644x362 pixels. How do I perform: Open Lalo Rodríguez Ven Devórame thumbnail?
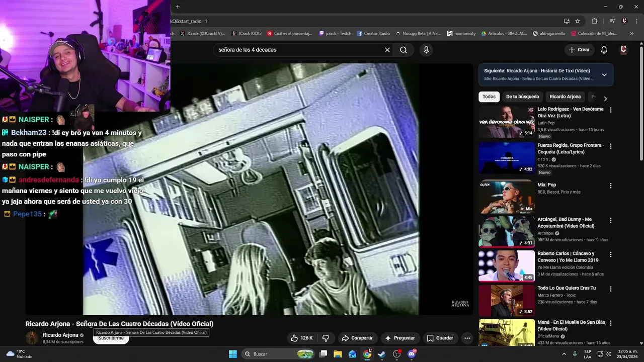[x=507, y=122]
